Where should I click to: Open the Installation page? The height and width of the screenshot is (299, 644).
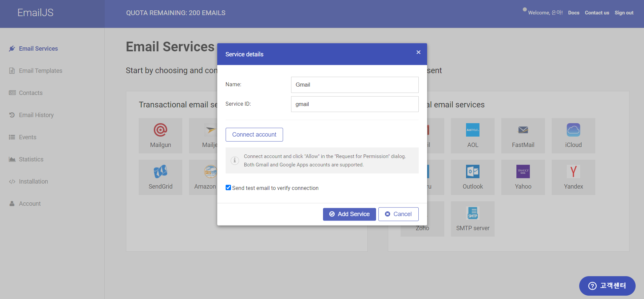pos(34,182)
